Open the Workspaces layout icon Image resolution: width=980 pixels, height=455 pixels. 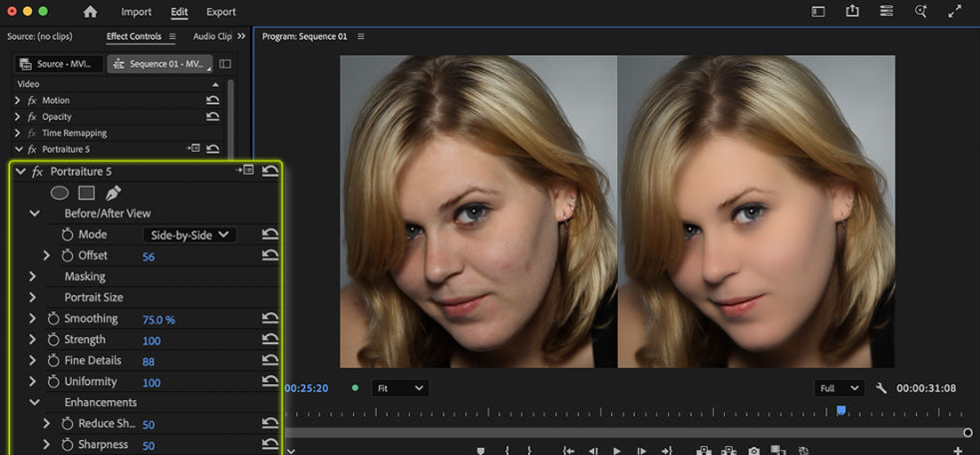pos(818,12)
